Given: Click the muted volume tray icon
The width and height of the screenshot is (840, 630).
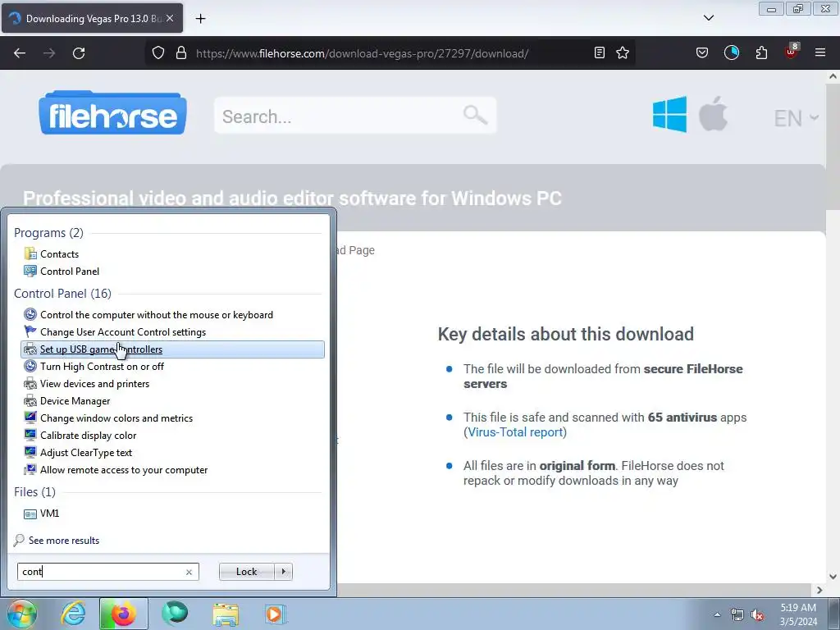Looking at the screenshot, I should [x=757, y=614].
